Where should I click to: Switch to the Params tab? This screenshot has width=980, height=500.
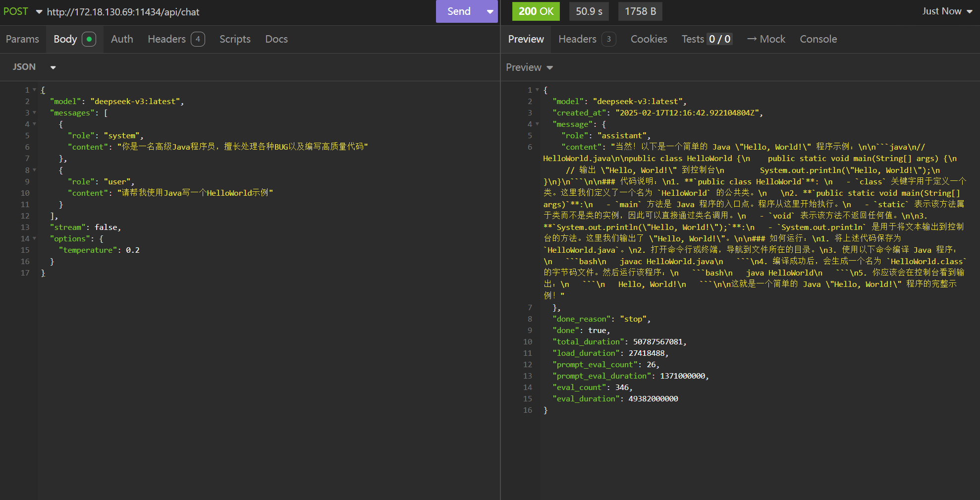pos(22,39)
